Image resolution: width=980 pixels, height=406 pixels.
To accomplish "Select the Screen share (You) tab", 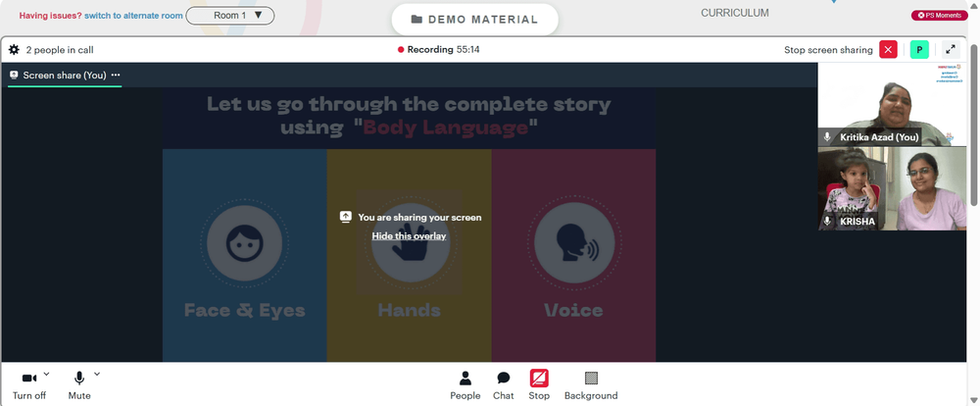I will pos(65,76).
